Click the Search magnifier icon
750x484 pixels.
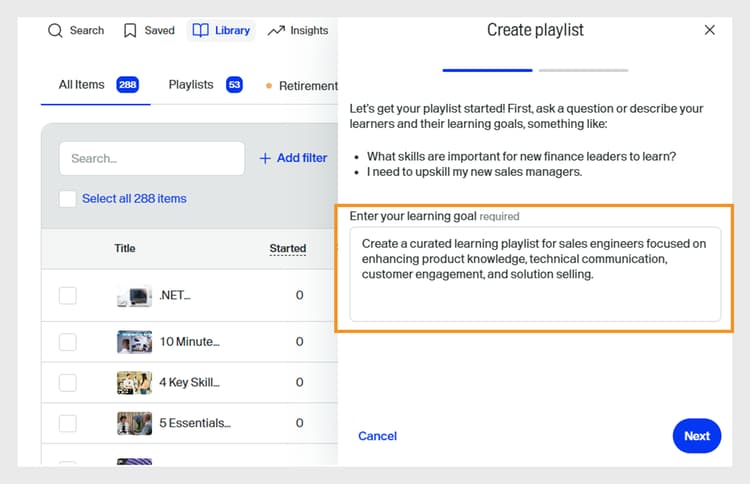(x=55, y=31)
